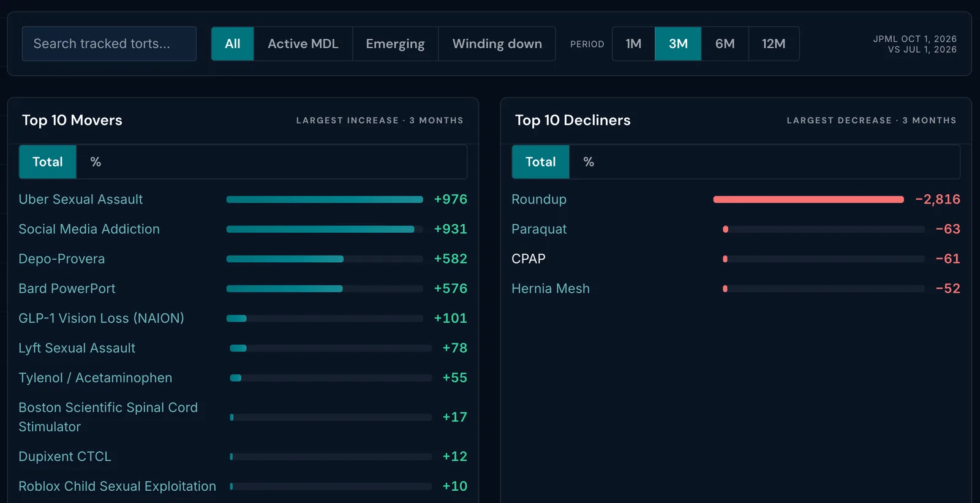The height and width of the screenshot is (503, 980).
Task: Open Roblox Child Sexual Exploitation entry
Action: coord(118,486)
